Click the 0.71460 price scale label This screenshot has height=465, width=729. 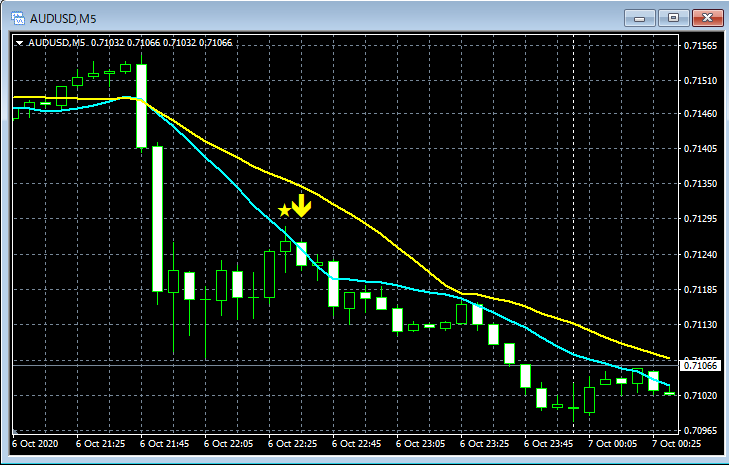(x=701, y=113)
